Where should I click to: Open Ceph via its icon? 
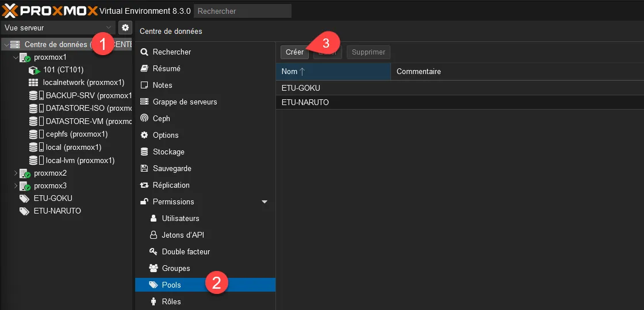(x=144, y=118)
